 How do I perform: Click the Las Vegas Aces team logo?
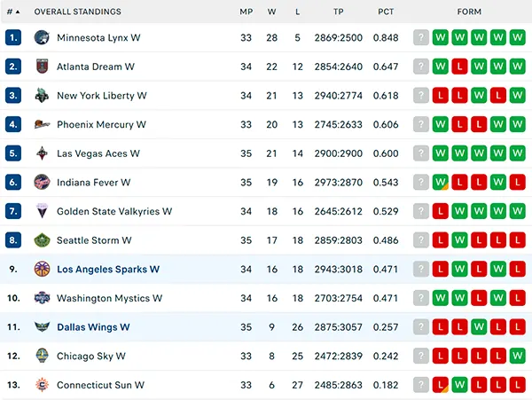click(42, 153)
